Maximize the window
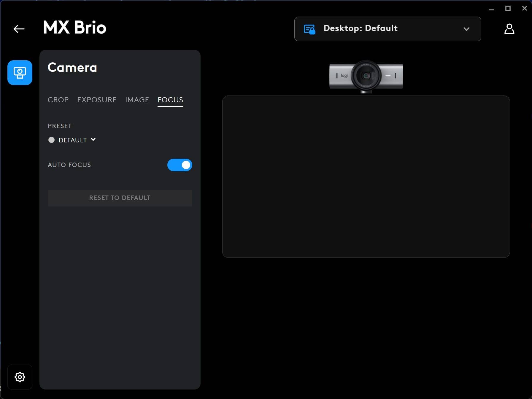This screenshot has height=399, width=532. (508, 9)
